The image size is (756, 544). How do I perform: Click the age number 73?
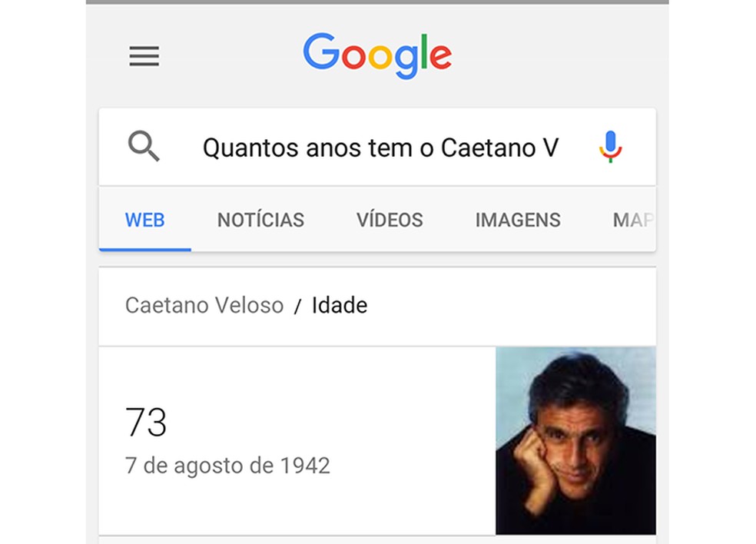(146, 422)
